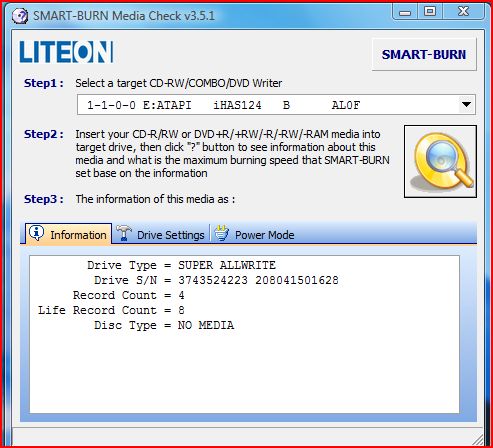Screen dimensions: 493x448
Task: Switch to the Drive Settings tab
Action: pyautogui.click(x=160, y=234)
